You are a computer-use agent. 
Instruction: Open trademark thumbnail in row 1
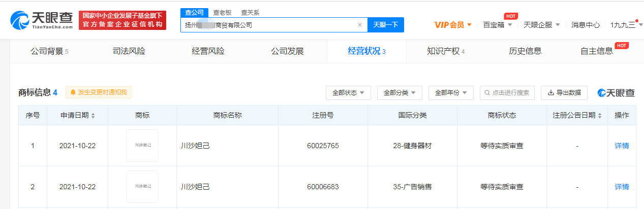[x=142, y=146]
